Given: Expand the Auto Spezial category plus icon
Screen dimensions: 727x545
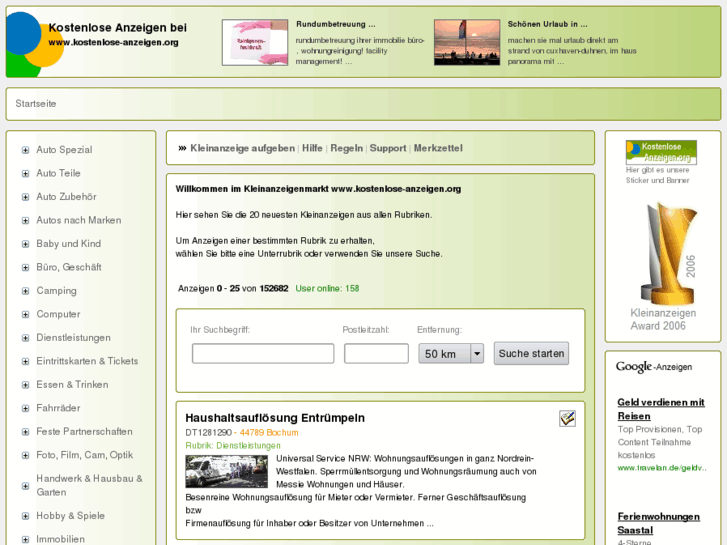Looking at the screenshot, I should tap(26, 150).
